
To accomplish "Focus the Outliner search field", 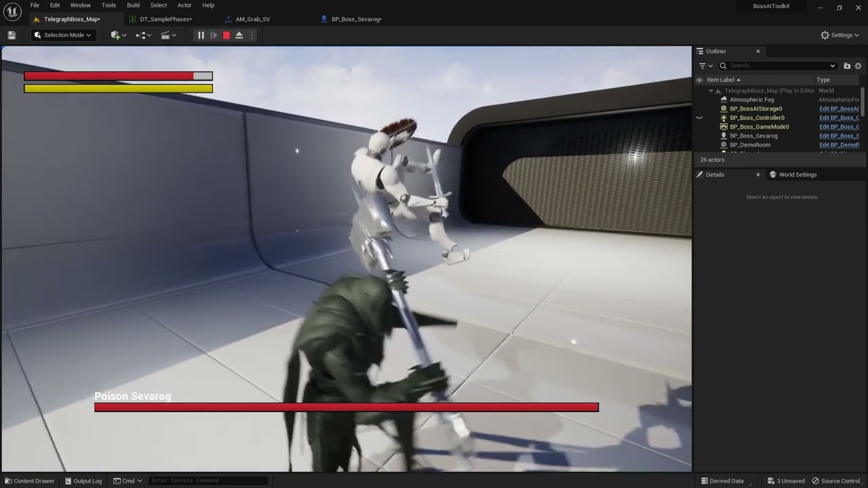I will tap(777, 66).
